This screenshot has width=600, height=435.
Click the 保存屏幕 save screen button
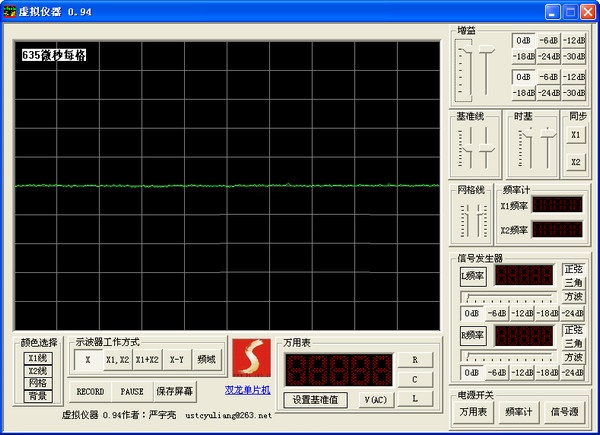pos(175,391)
